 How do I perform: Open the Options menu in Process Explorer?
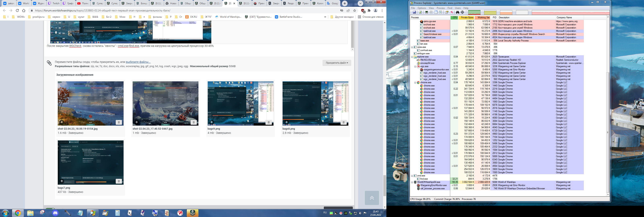(422, 8)
